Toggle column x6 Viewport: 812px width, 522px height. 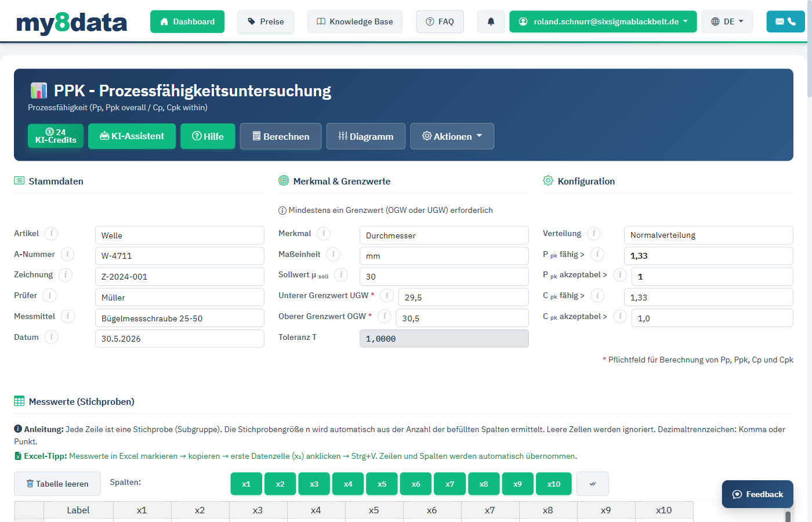[416, 484]
